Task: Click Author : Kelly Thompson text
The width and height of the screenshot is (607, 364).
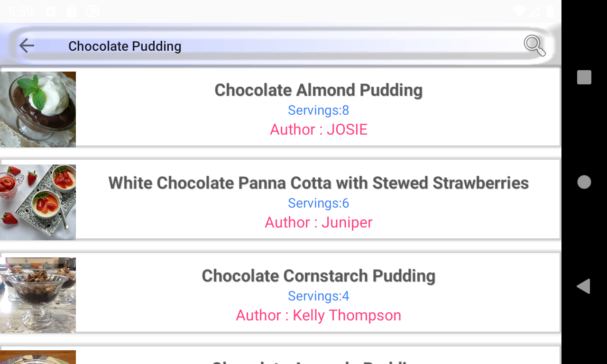Action: pos(318,315)
